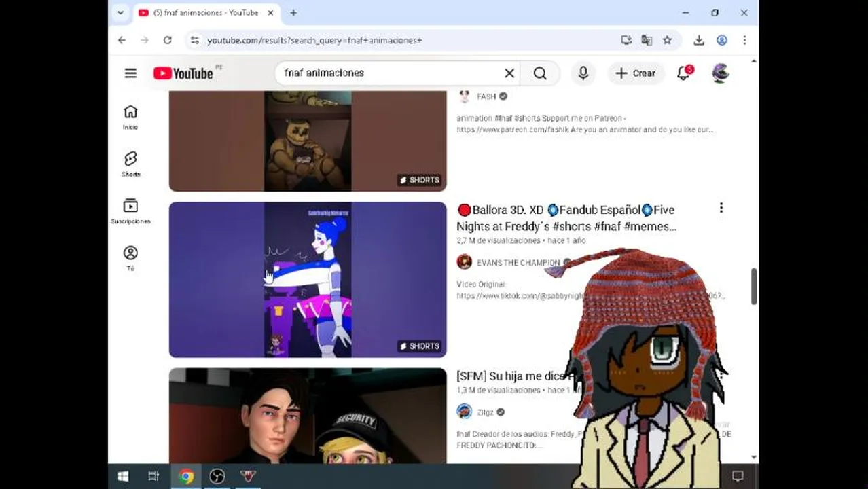The height and width of the screenshot is (489, 868).
Task: Expand the tab search dropdown
Action: pyautogui.click(x=120, y=12)
